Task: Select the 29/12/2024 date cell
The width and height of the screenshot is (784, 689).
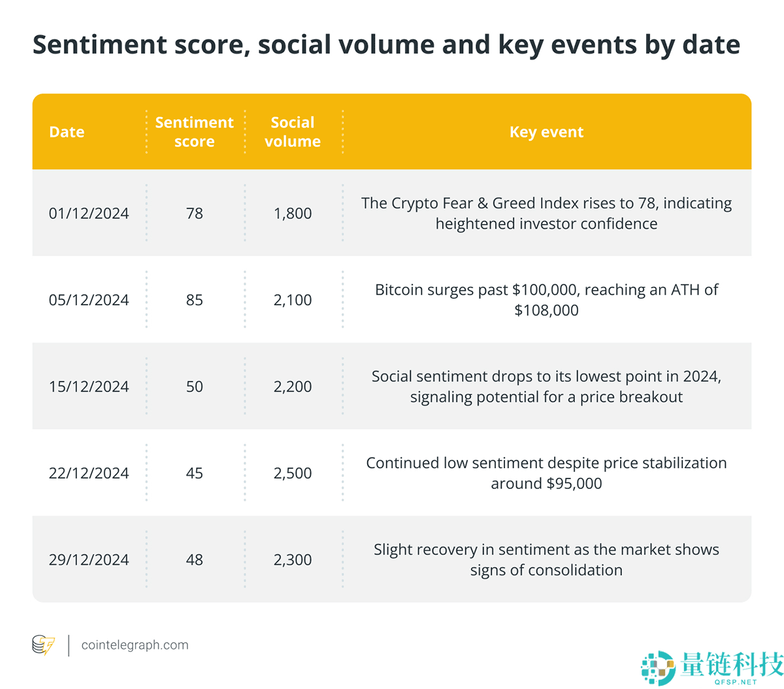Action: (x=89, y=560)
